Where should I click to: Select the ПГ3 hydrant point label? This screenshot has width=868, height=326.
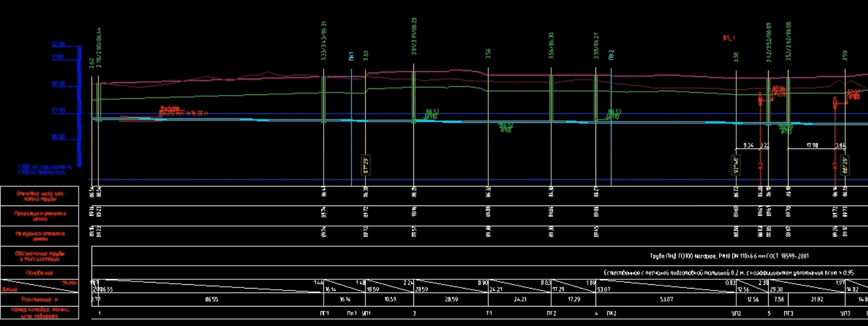788,313
